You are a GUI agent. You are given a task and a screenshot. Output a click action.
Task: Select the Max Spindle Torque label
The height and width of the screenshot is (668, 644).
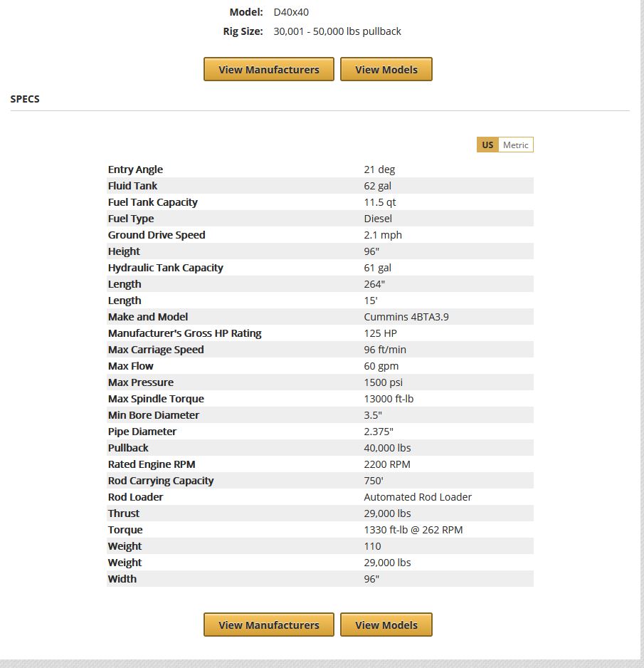(156, 399)
